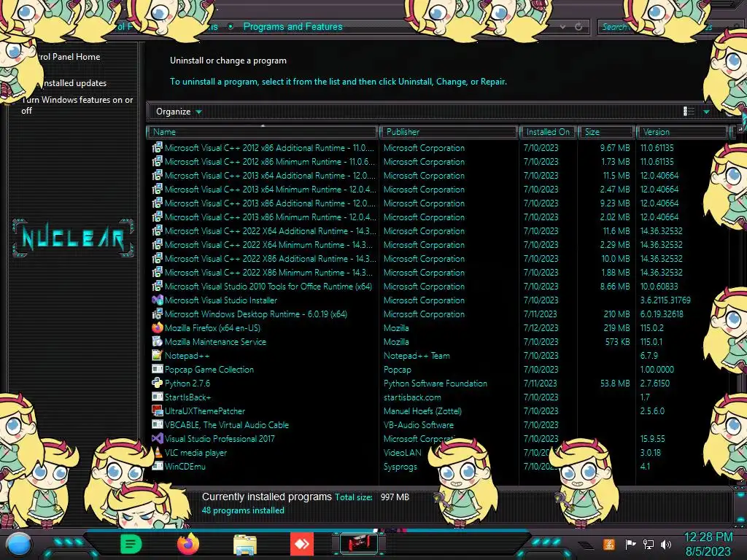
Task: Click the active Control Panel taskbar button
Action: [359, 544]
